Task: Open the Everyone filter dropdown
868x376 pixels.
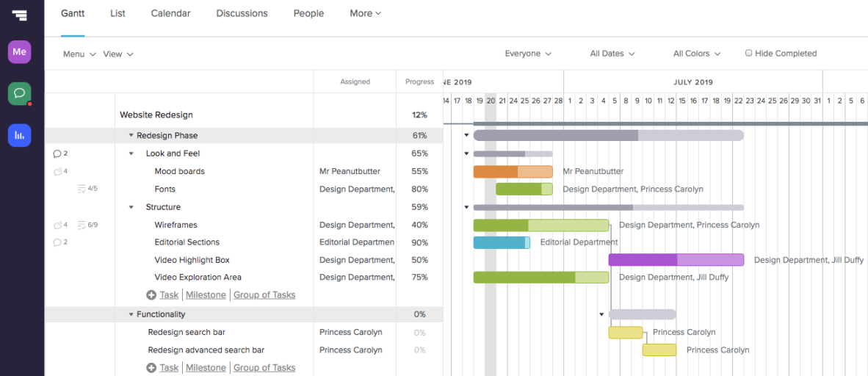Action: [x=527, y=54]
